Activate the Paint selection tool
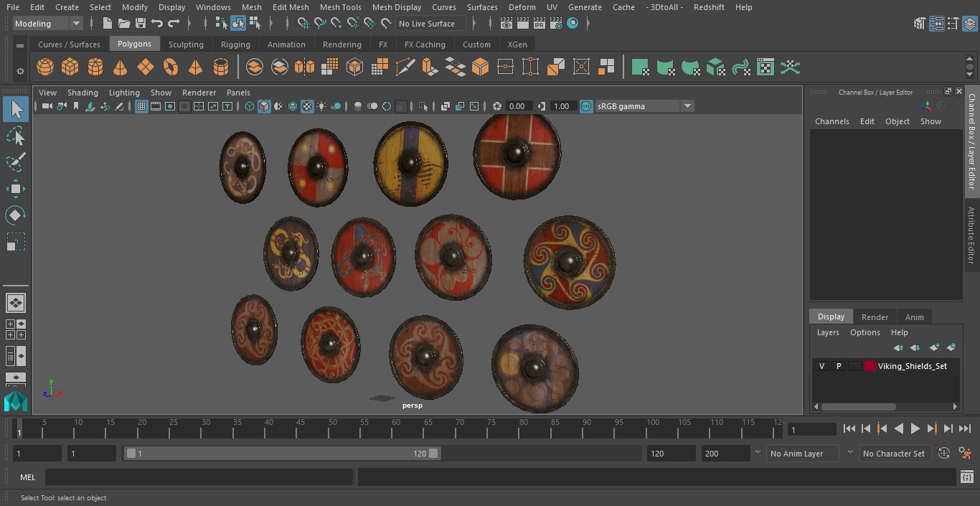The image size is (980, 506). 16,161
